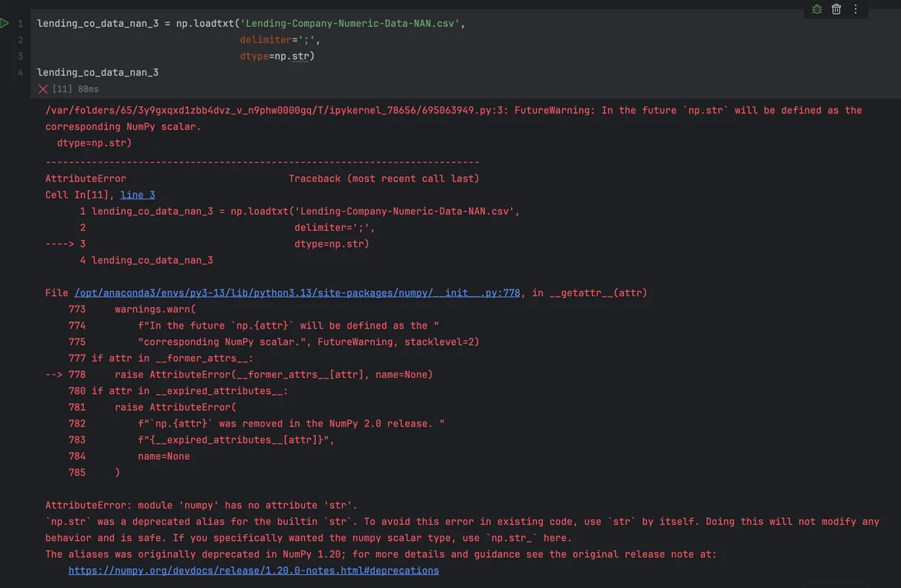
Task: Click gutter line number 3 in the cell
Action: point(21,56)
